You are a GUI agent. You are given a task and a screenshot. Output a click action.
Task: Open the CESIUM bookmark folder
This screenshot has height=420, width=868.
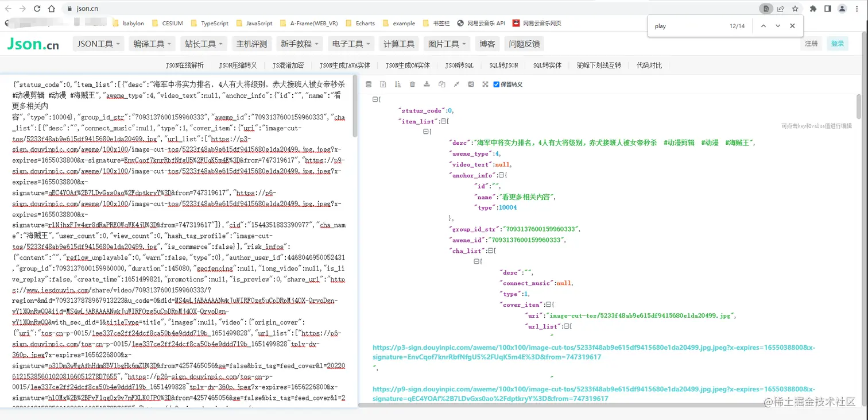pos(168,24)
